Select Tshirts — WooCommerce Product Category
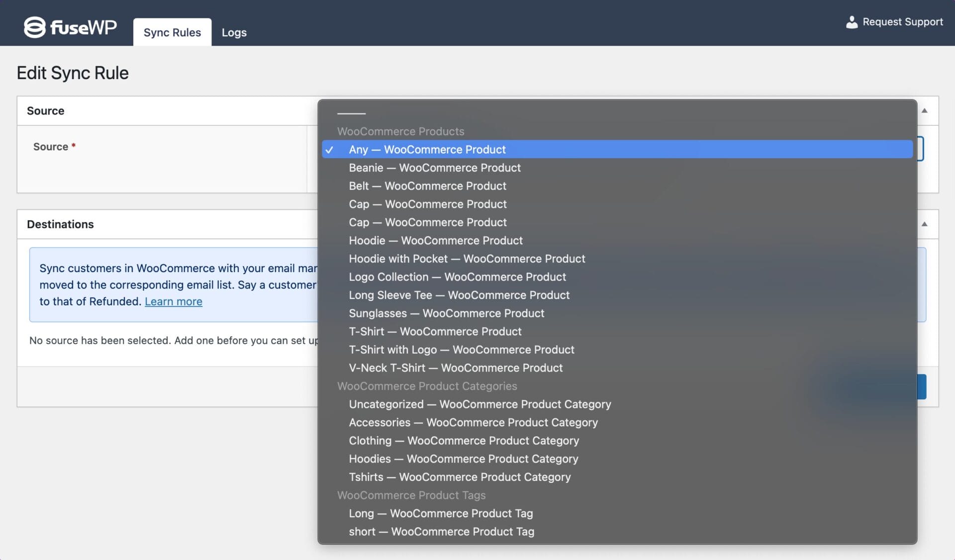The height and width of the screenshot is (560, 955). tap(459, 476)
